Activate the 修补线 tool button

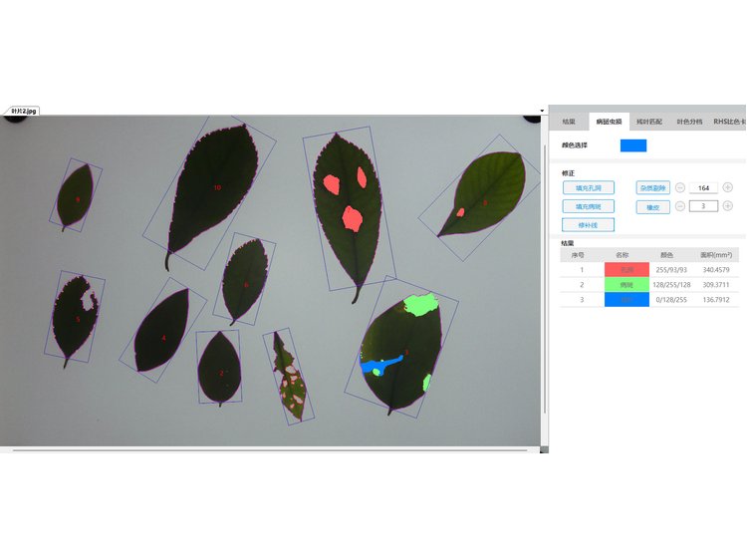pyautogui.click(x=588, y=225)
